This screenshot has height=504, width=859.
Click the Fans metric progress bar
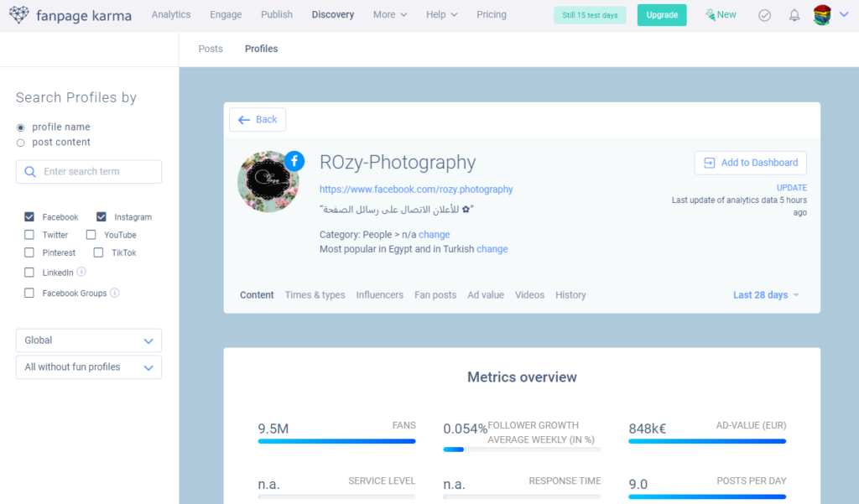click(x=336, y=441)
